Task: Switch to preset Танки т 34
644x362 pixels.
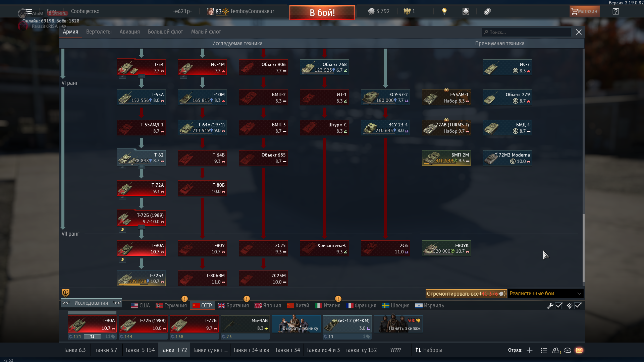Action: tap(287, 350)
